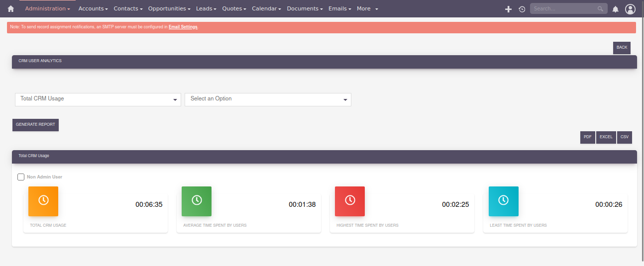The image size is (644, 266).
Task: Focus the Search input field
Action: point(564,9)
